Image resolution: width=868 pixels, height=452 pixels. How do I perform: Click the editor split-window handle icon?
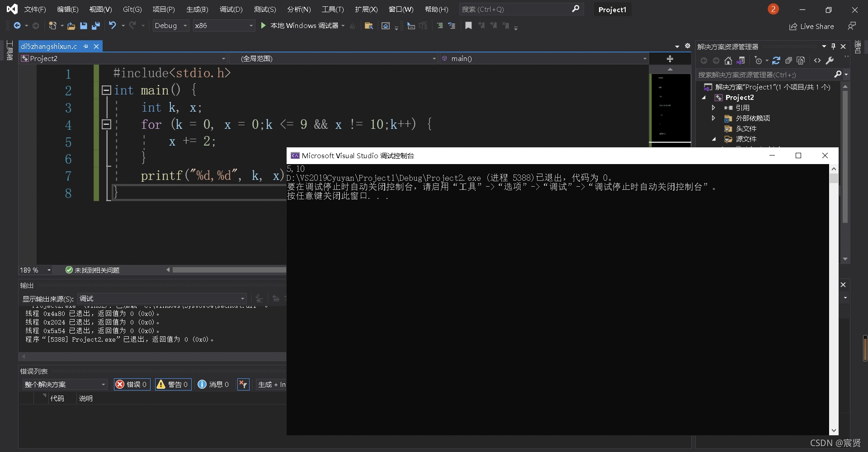tap(670, 59)
